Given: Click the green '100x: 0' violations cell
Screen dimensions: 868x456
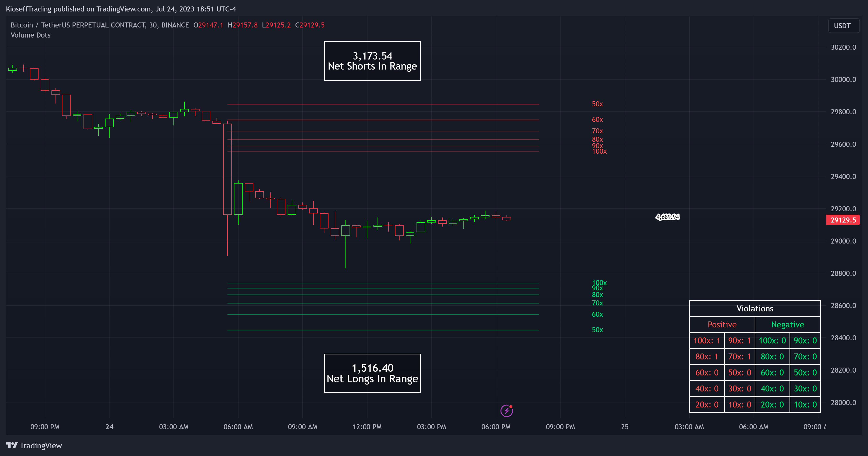Looking at the screenshot, I should (772, 341).
